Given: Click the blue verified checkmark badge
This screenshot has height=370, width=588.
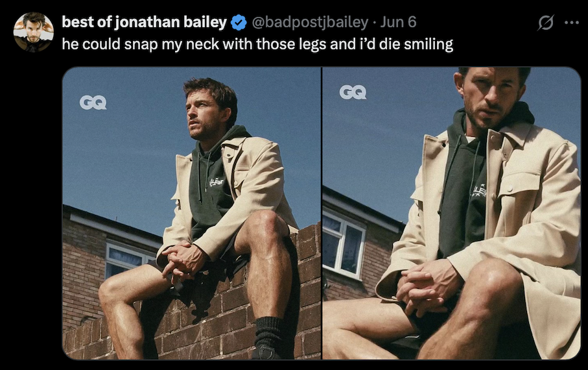Looking at the screenshot, I should [x=239, y=23].
